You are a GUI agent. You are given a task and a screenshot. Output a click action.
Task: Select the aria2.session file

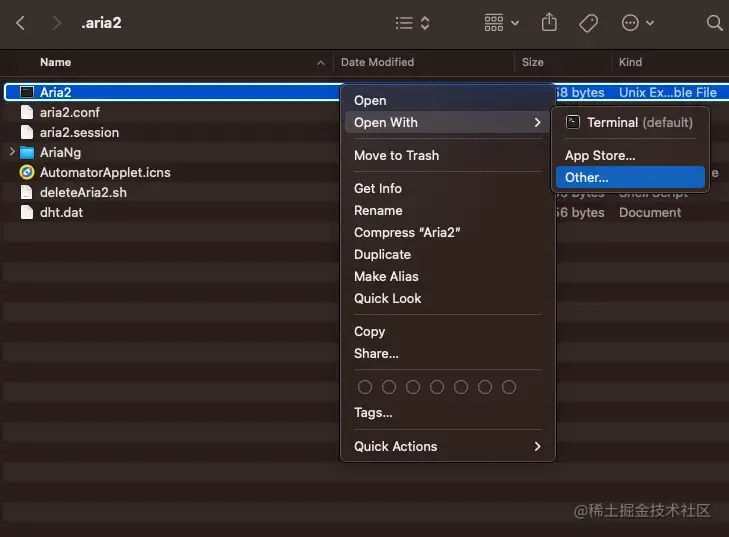tap(80, 133)
